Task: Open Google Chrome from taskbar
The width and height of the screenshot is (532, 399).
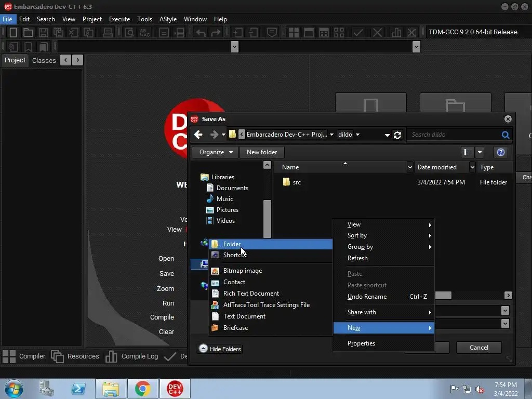Action: pyautogui.click(x=142, y=389)
